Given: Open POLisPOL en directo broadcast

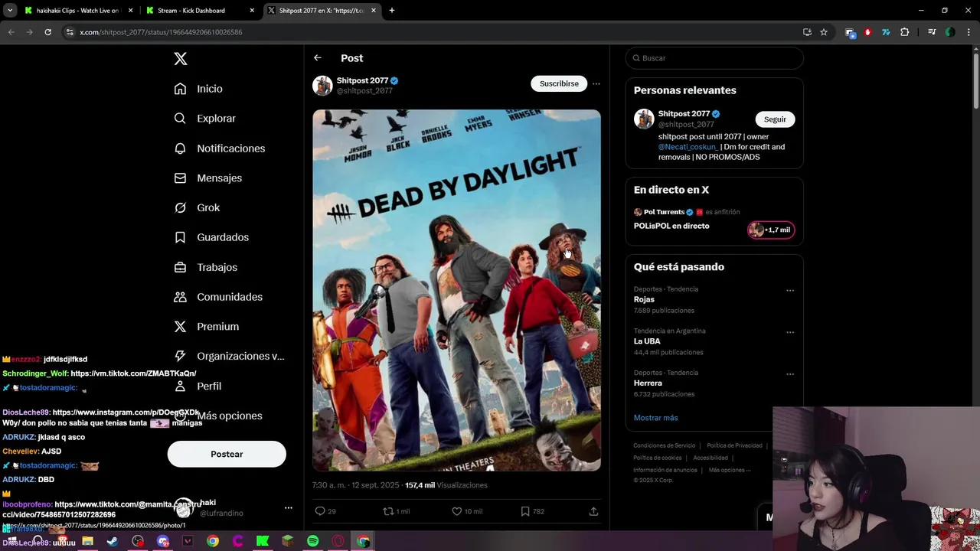Looking at the screenshot, I should point(671,226).
